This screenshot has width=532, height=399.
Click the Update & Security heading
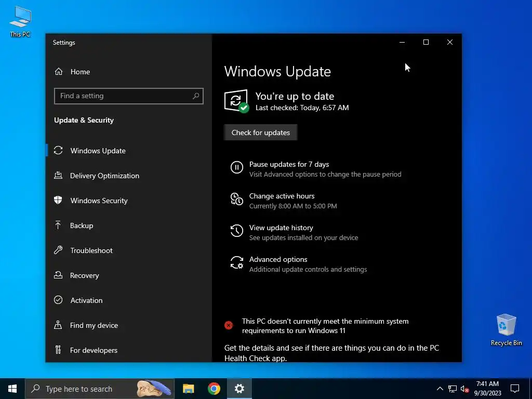click(x=84, y=120)
